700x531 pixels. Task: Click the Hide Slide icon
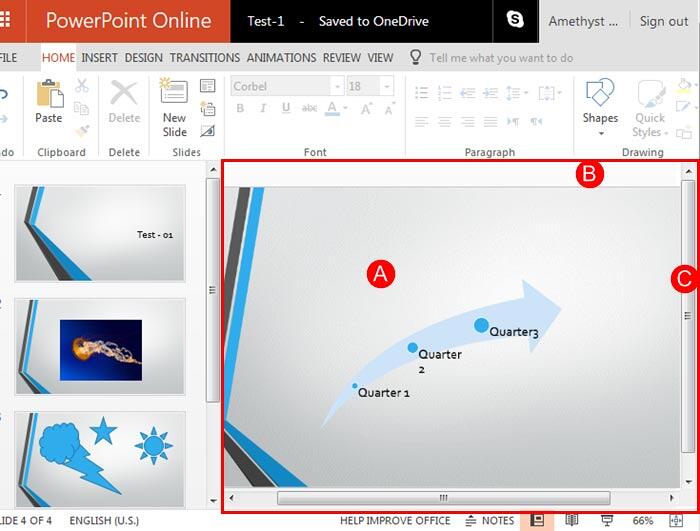coord(208,131)
